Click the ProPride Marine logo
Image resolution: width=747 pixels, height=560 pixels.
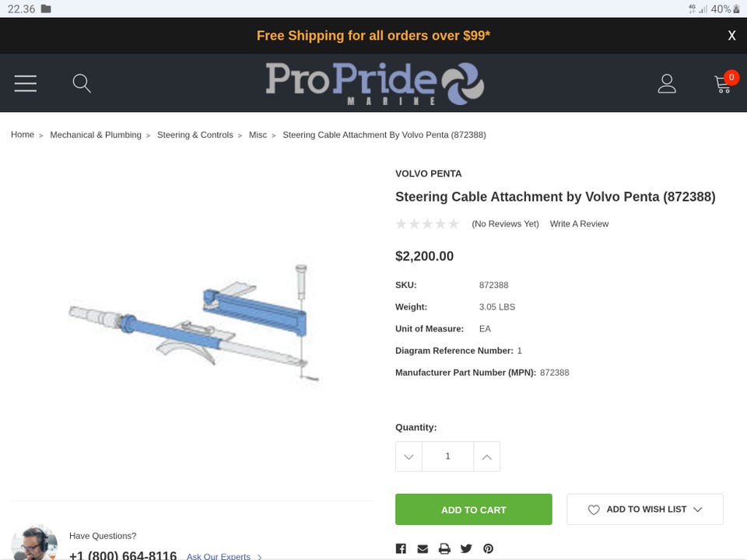pos(374,83)
